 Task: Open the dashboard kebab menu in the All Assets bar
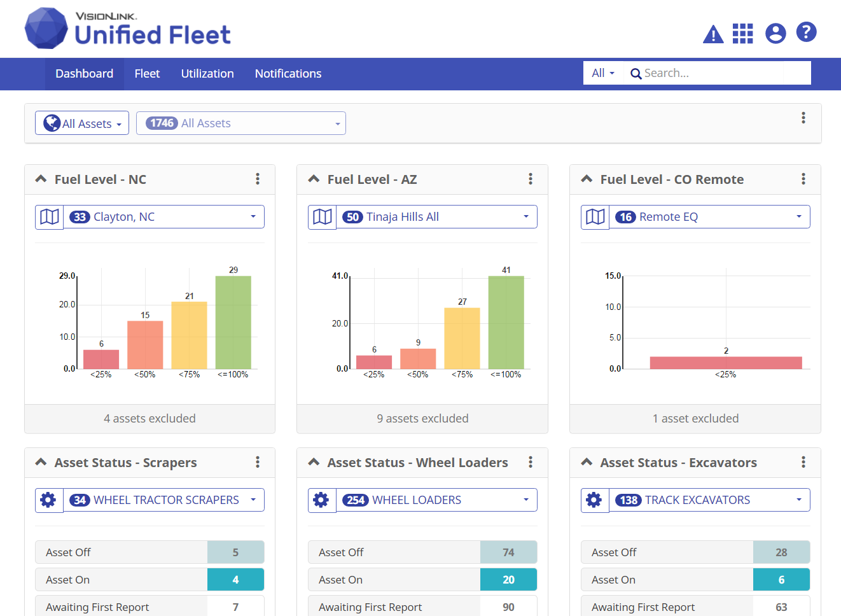[x=803, y=118]
